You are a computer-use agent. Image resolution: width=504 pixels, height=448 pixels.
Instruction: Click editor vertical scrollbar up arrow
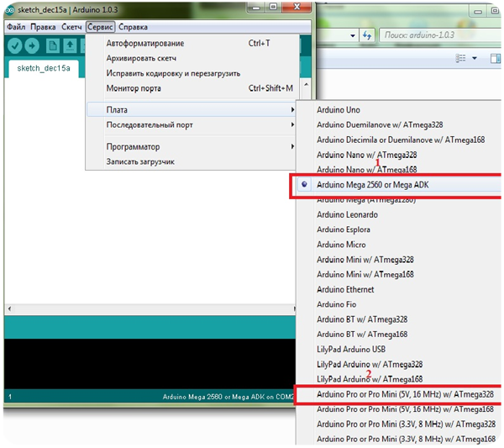tap(307, 85)
